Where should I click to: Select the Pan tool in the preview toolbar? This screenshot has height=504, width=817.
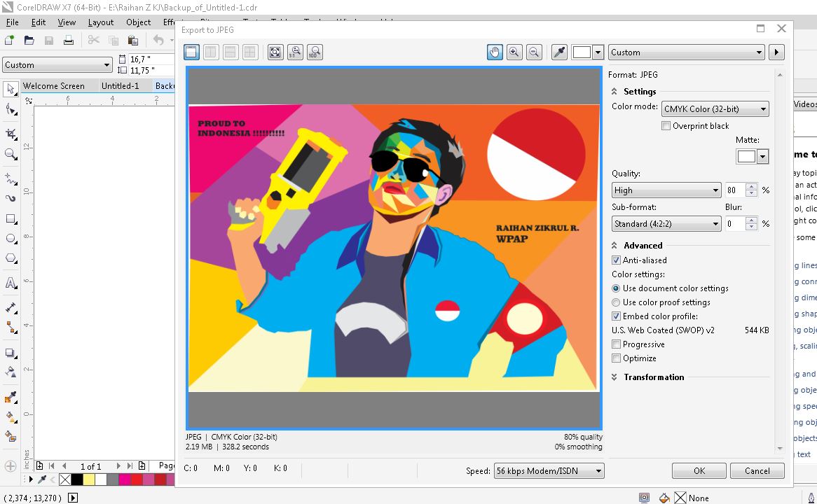(x=495, y=52)
